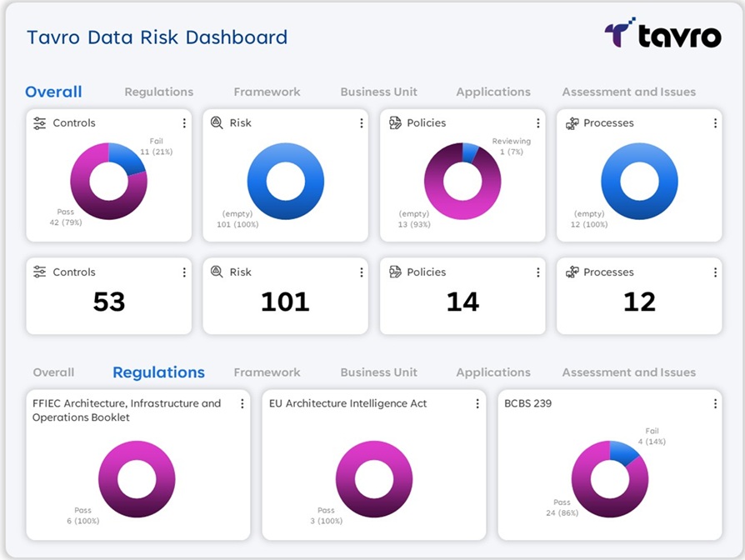Click the Policies icon on chart card
Screen dimensions: 745x560
pyautogui.click(x=395, y=123)
